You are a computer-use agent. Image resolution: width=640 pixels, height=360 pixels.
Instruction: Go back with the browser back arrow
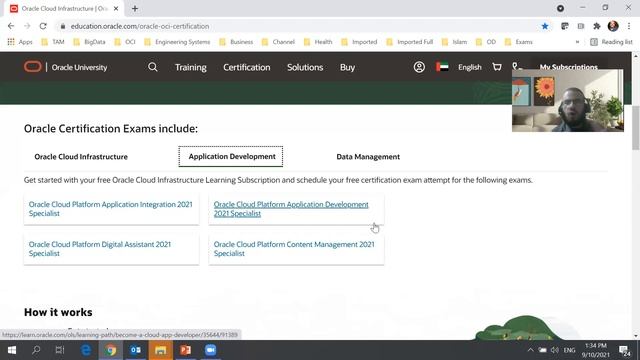tap(11, 26)
